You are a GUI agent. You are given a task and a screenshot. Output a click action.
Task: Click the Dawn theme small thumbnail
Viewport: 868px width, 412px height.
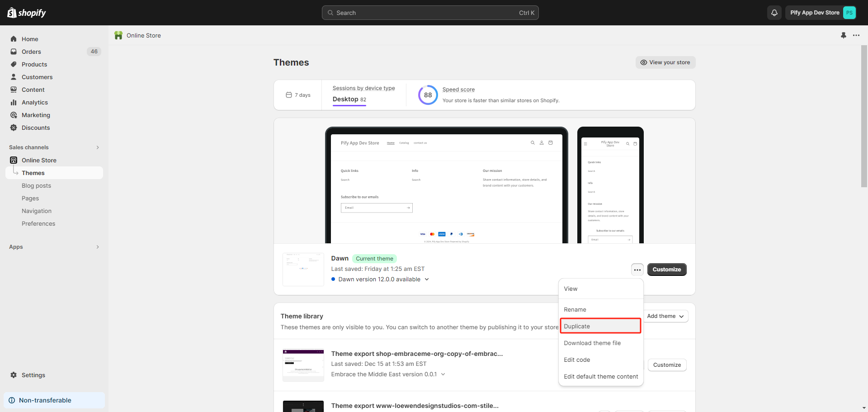click(x=303, y=270)
